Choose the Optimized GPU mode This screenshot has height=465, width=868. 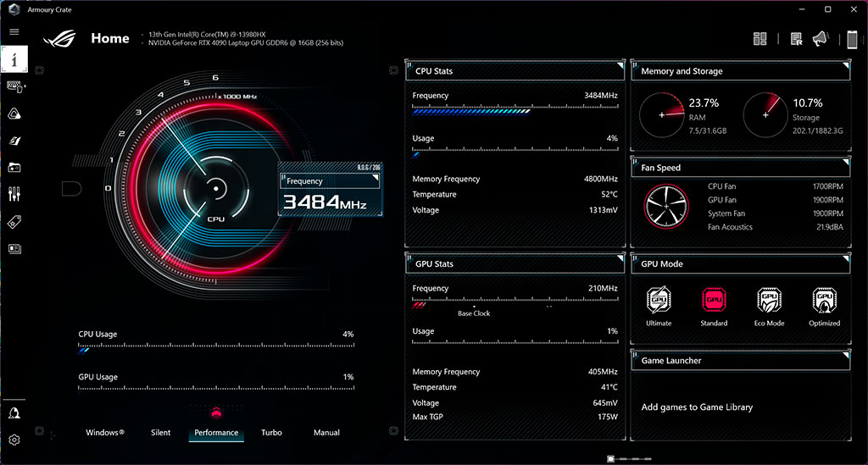[824, 307]
